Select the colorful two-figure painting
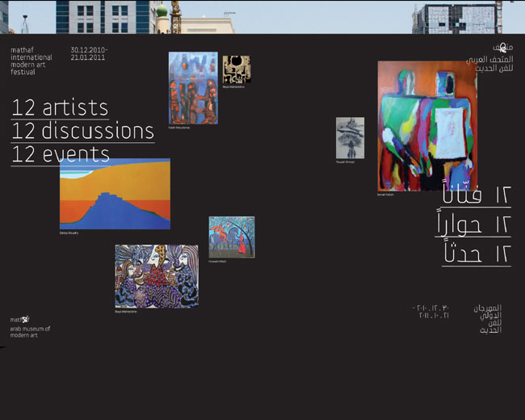Viewport: 525px width, 420px height. click(x=427, y=126)
